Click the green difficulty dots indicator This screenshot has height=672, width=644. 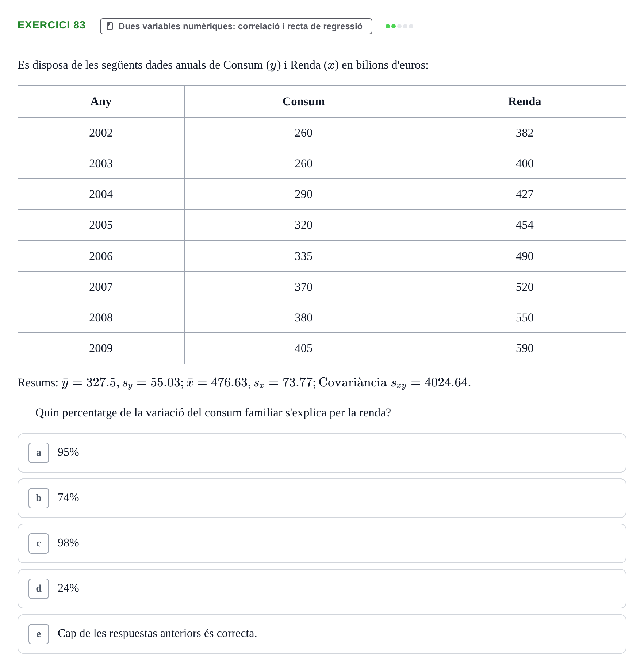[399, 26]
